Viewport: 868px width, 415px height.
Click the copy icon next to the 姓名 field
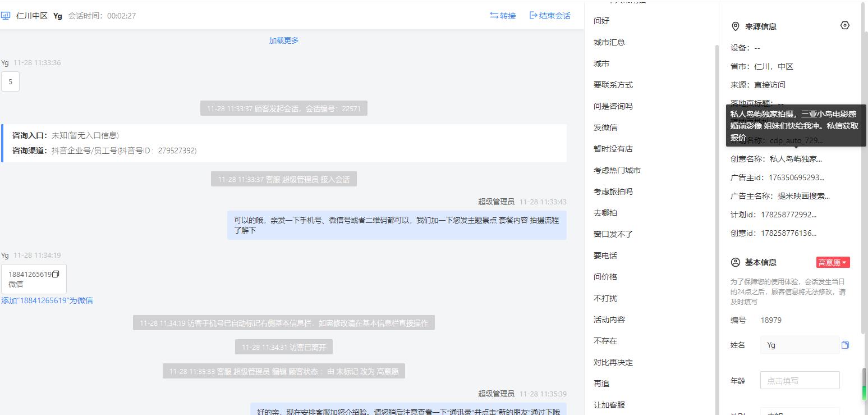[845, 345]
